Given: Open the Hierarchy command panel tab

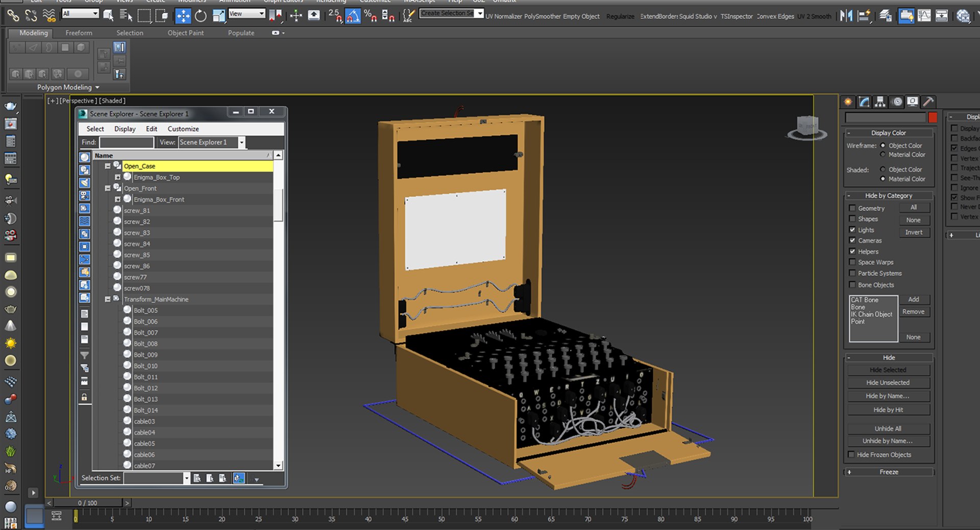Looking at the screenshot, I should pyautogui.click(x=880, y=102).
